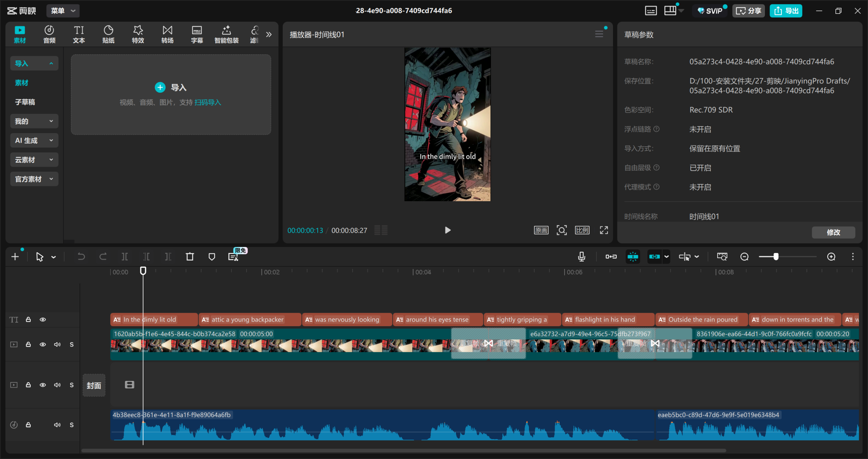Open the 菜单 dropdown menu
Viewport: 868px width, 459px height.
click(x=63, y=11)
